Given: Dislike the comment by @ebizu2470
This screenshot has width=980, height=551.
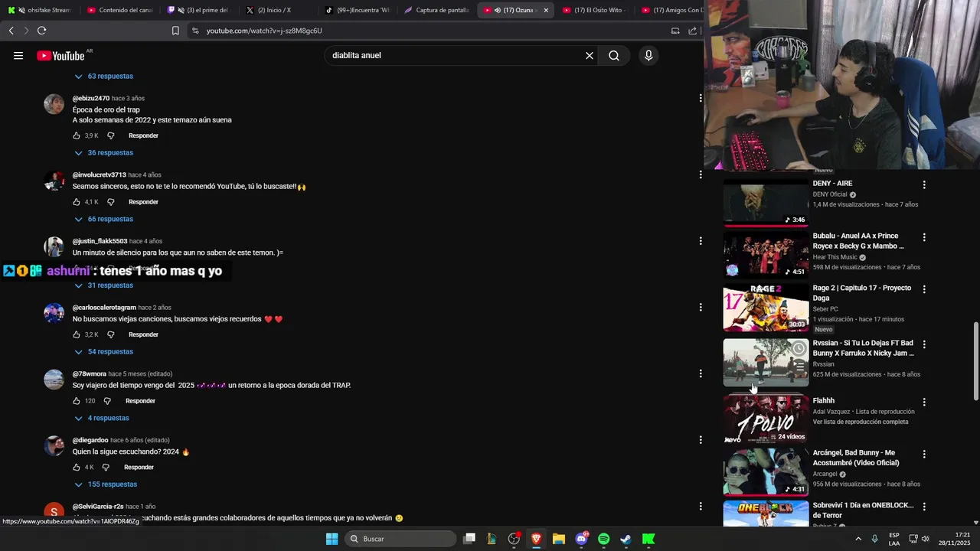Looking at the screenshot, I should coord(110,135).
